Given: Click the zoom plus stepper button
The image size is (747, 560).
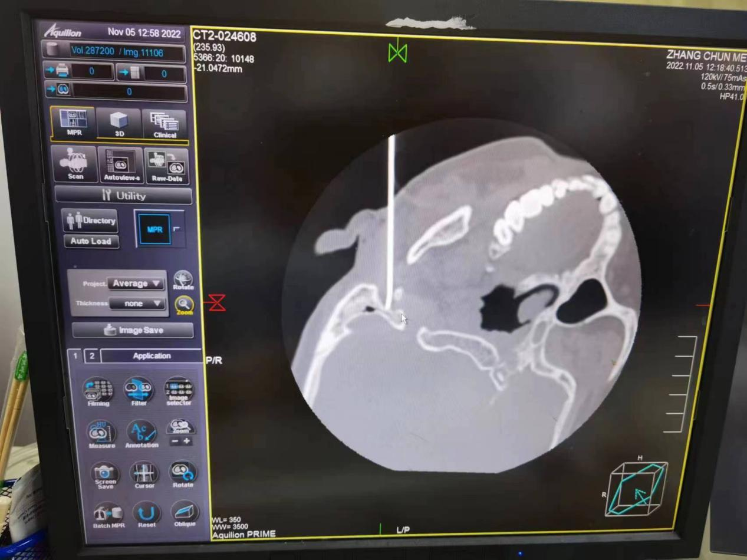Looking at the screenshot, I should 187,442.
